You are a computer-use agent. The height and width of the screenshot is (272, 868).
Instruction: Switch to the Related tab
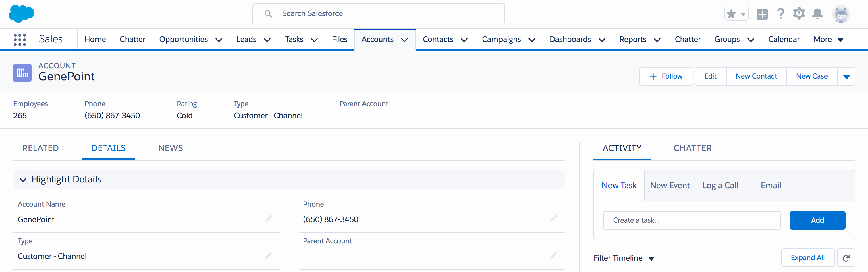tap(40, 148)
